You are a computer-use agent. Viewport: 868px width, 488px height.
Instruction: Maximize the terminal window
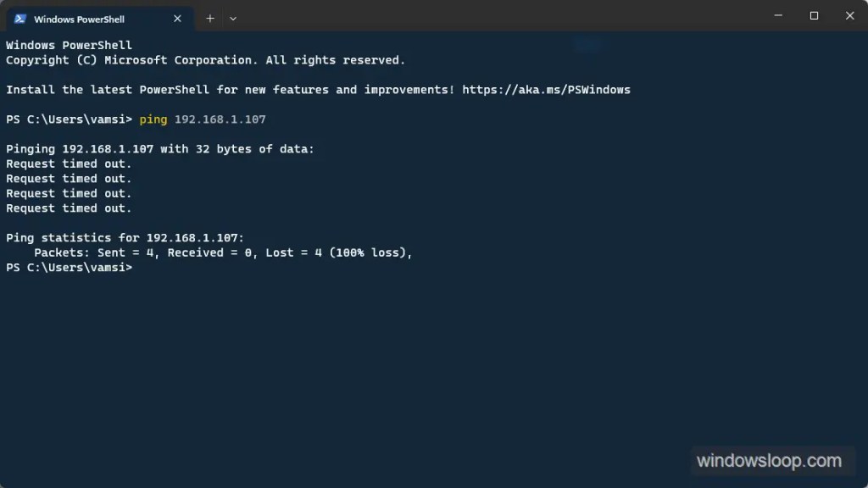(814, 15)
